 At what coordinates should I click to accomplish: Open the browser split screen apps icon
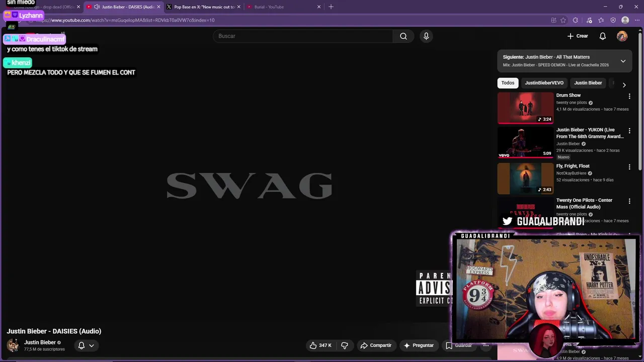[553, 20]
